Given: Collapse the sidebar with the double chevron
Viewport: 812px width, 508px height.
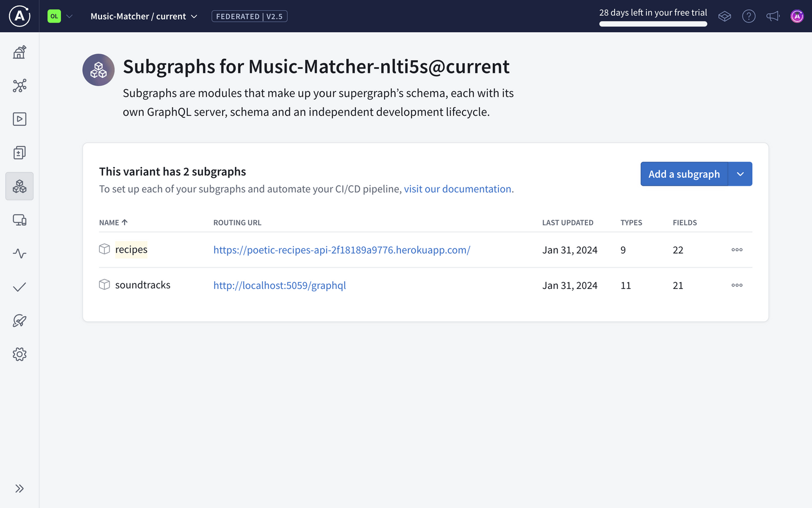Looking at the screenshot, I should pyautogui.click(x=19, y=488).
